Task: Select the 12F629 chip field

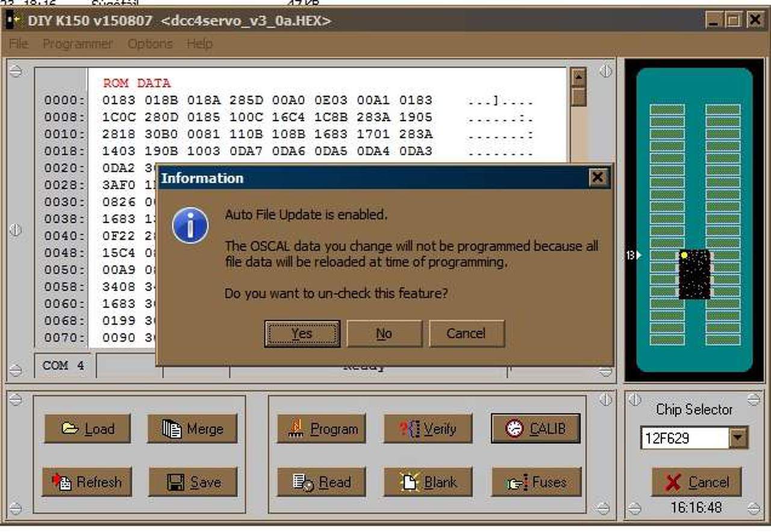Action: point(685,438)
